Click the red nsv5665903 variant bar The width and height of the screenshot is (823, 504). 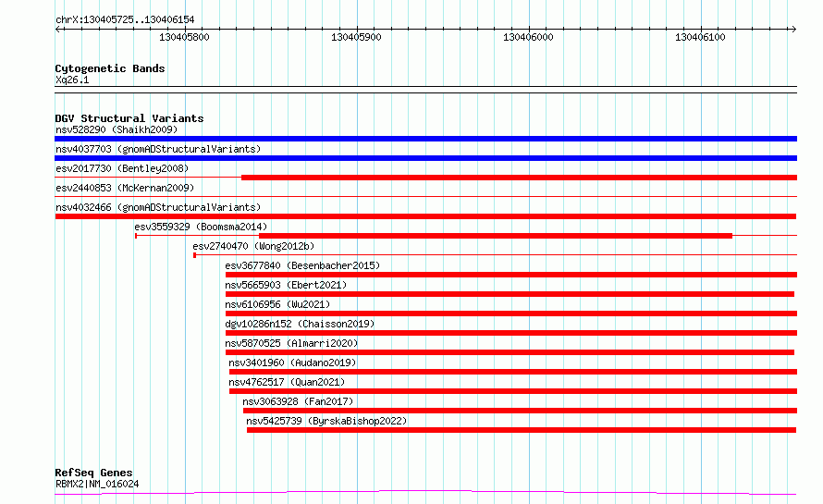[510, 294]
